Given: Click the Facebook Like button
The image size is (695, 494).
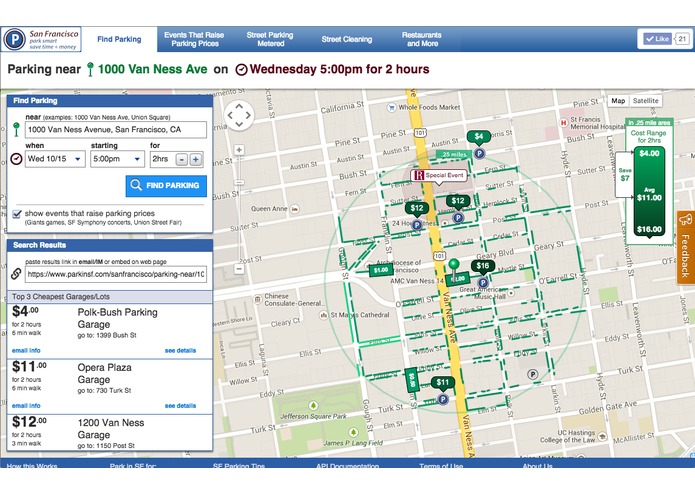Looking at the screenshot, I should [x=657, y=39].
